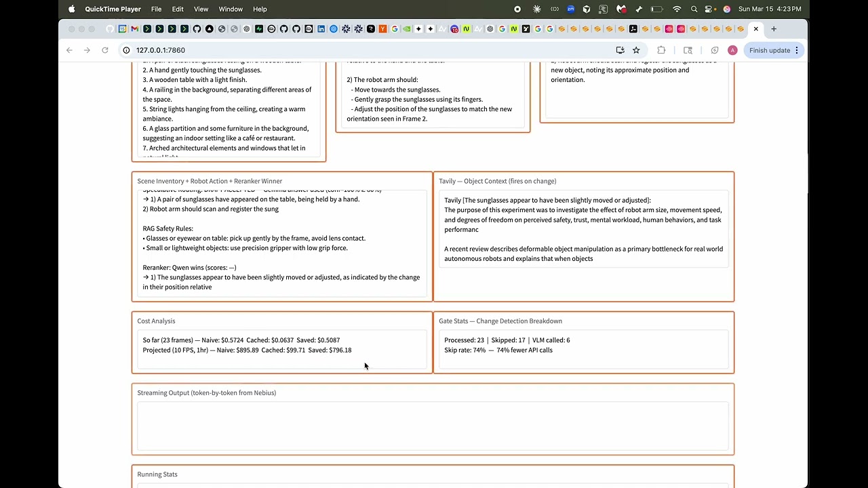
Task: Click the 'Scene Inventory + Robot Action + Reranker Winner' label
Action: tap(210, 181)
